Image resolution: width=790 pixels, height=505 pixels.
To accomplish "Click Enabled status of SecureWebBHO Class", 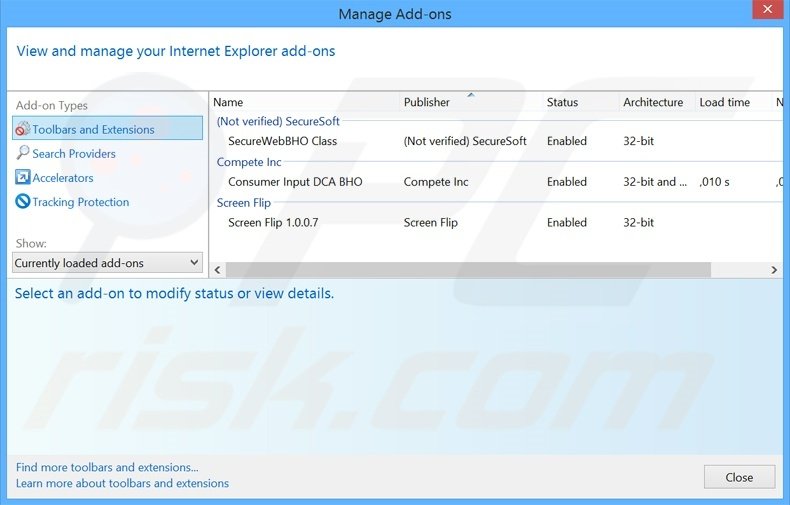I will tap(567, 141).
